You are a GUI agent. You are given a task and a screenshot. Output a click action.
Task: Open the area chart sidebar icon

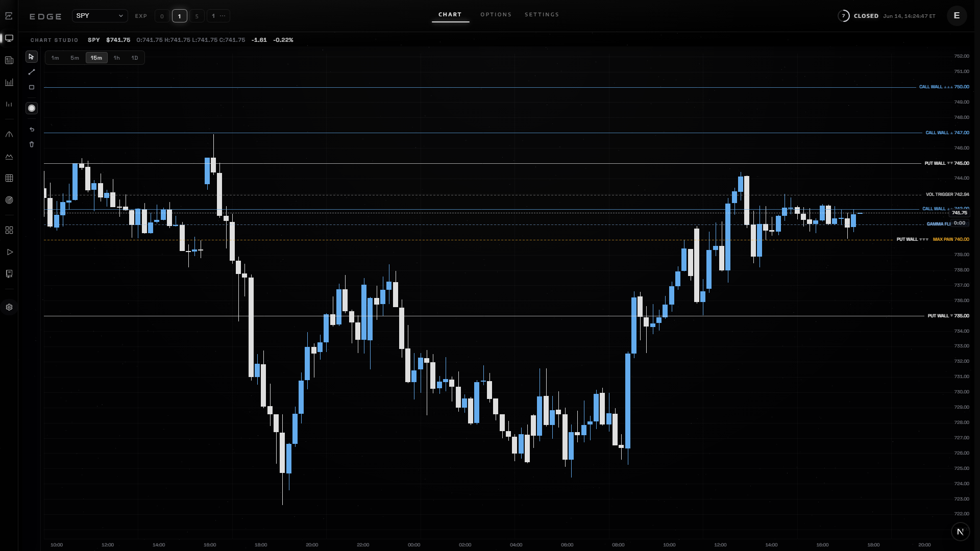coord(9,157)
